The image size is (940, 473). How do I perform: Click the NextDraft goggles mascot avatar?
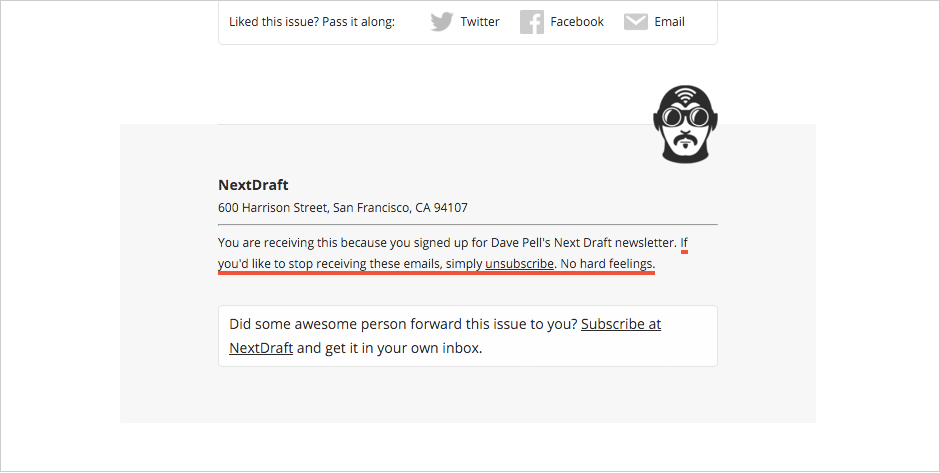coord(685,123)
